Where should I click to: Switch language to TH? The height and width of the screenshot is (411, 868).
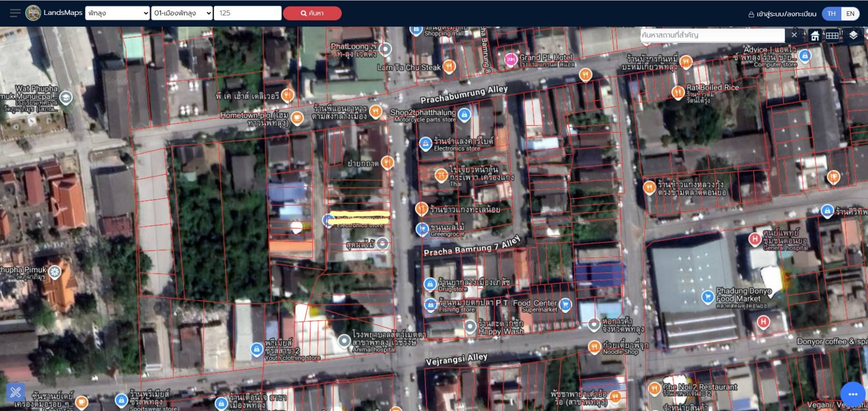[x=832, y=14]
